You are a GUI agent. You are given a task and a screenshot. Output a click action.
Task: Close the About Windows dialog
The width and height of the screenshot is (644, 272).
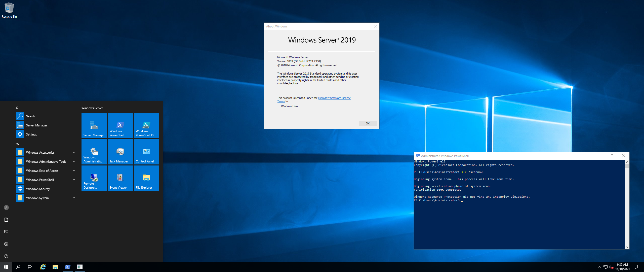click(x=375, y=26)
